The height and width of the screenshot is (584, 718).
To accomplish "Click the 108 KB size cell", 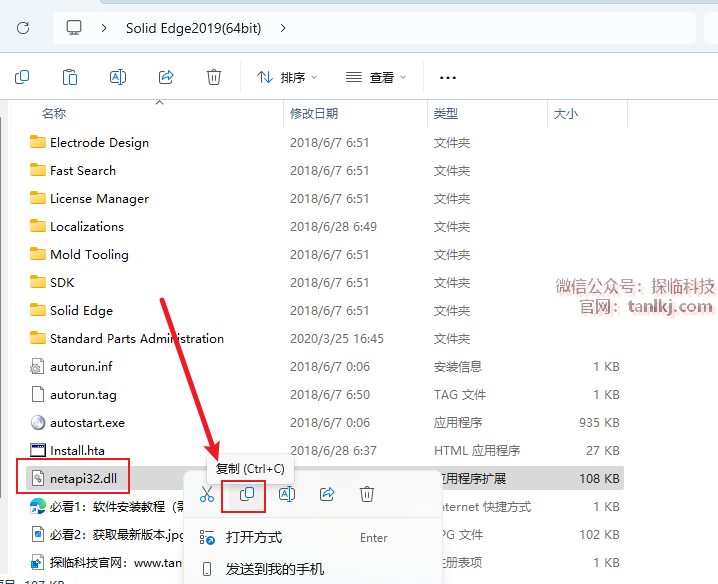I will click(599, 479).
